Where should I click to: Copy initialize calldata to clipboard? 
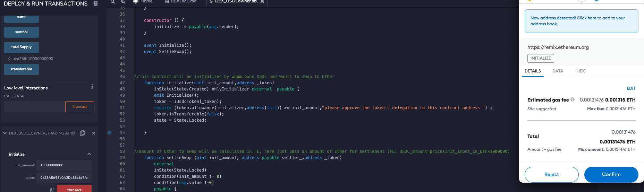click(x=52, y=190)
